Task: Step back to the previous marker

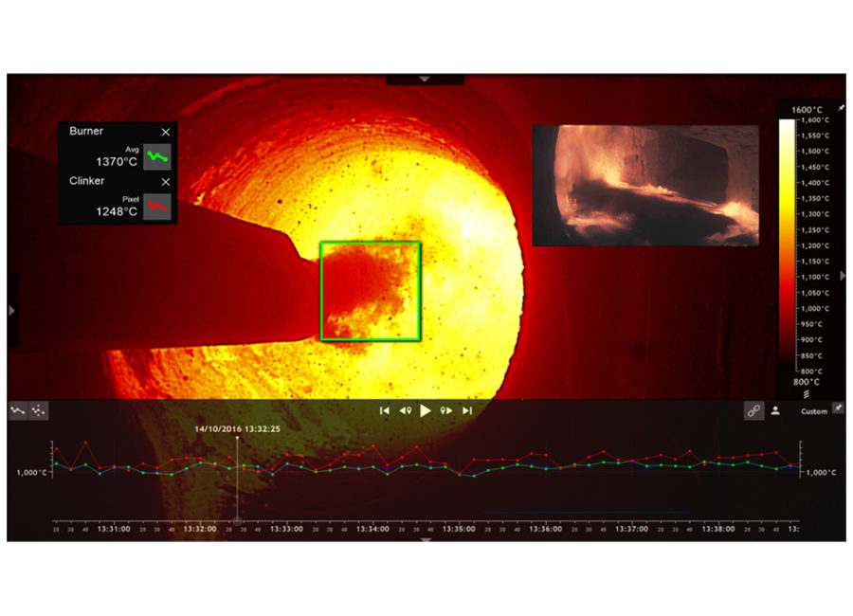Action: [x=405, y=410]
